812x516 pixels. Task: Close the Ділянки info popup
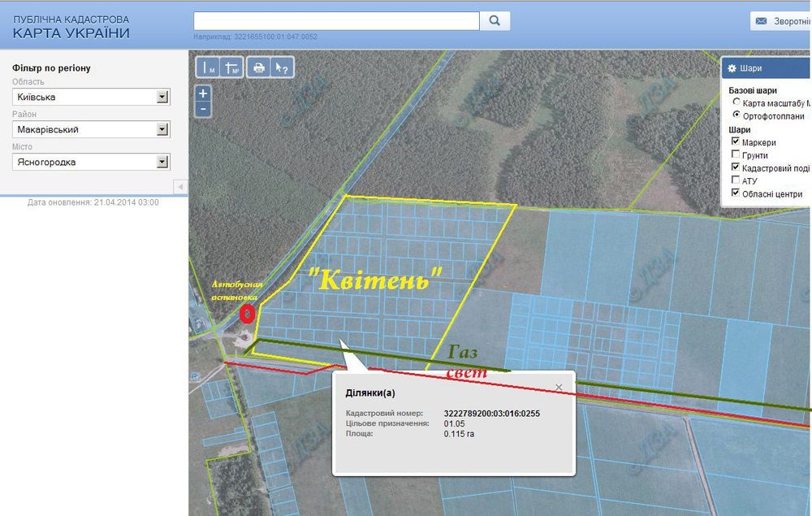(559, 388)
